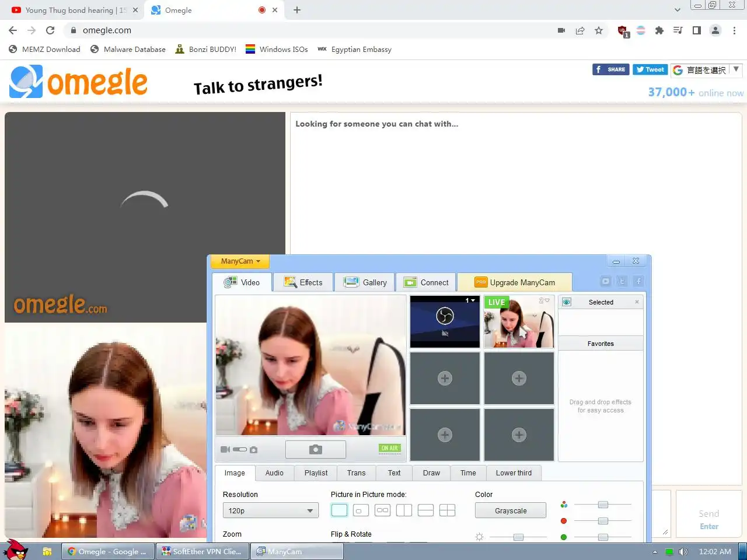Select two small boxes Picture in Picture mode
Image resolution: width=747 pixels, height=560 pixels.
pos(382,510)
